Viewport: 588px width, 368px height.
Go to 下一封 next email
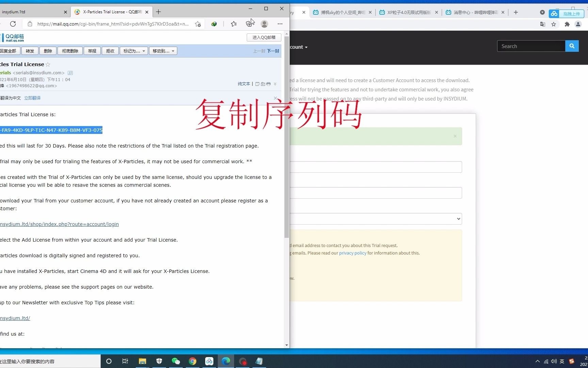coord(273,51)
